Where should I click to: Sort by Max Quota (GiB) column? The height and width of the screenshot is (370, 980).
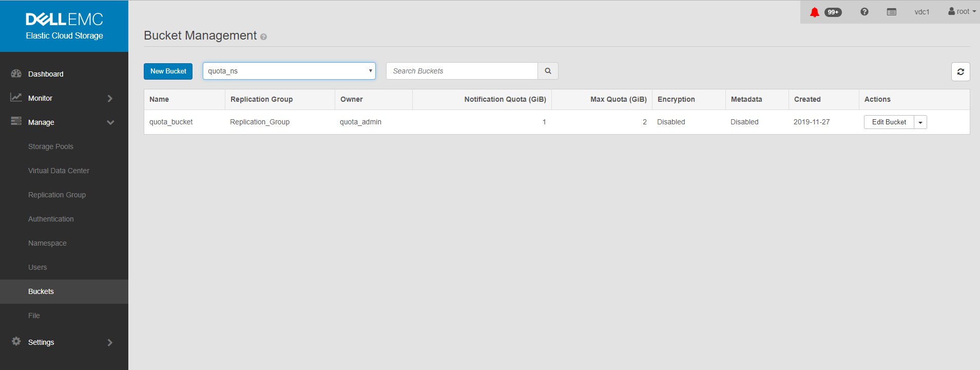pos(619,99)
